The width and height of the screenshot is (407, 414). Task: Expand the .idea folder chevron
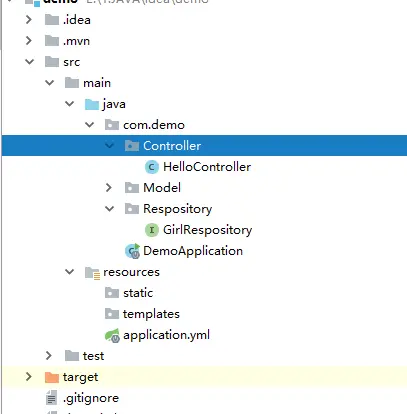(29, 20)
